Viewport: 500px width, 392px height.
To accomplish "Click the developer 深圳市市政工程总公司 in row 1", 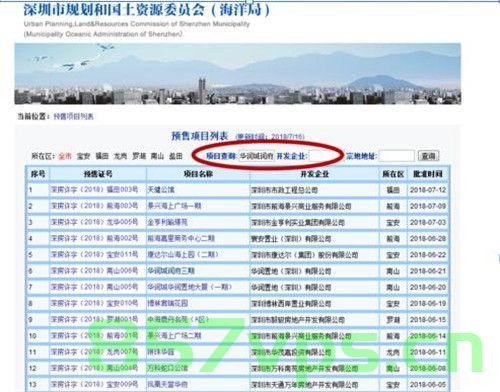I will [x=284, y=190].
